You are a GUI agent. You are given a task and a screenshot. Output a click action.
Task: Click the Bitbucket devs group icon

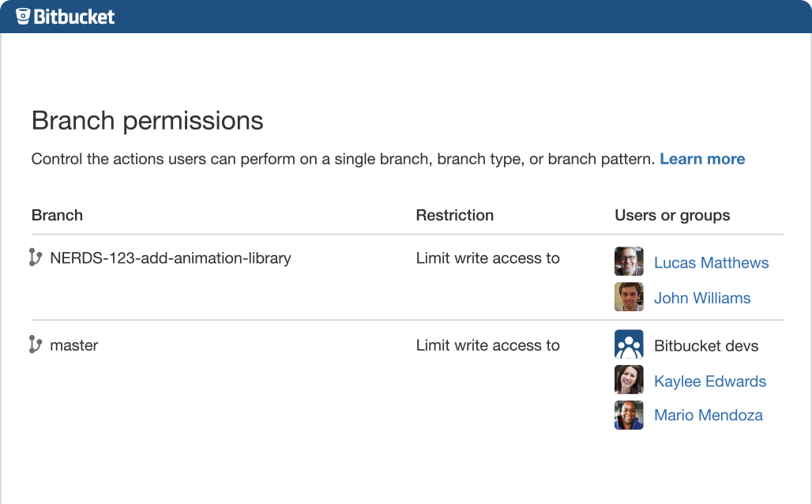(629, 345)
